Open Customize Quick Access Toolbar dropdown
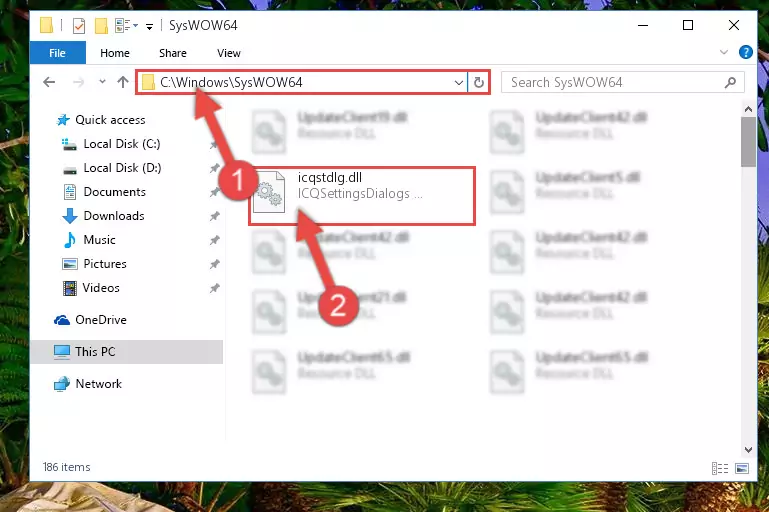The width and height of the screenshot is (769, 512). click(149, 26)
